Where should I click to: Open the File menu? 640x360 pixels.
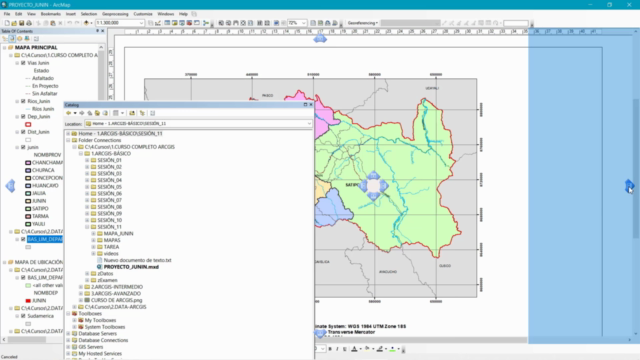pyautogui.click(x=7, y=14)
